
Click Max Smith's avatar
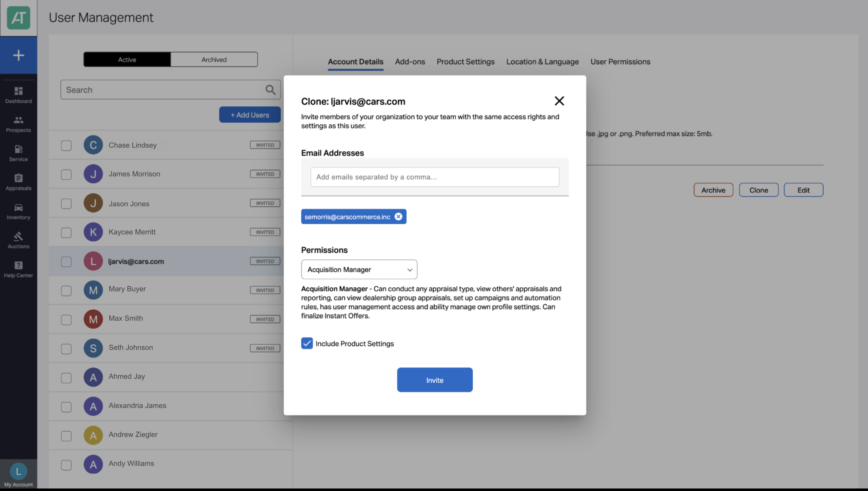(93, 319)
